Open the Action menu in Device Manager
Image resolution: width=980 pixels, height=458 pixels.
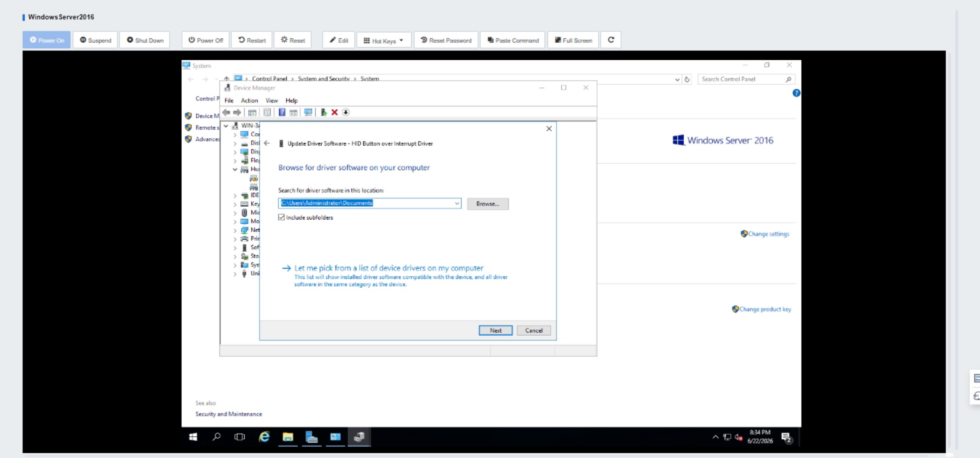click(x=249, y=101)
